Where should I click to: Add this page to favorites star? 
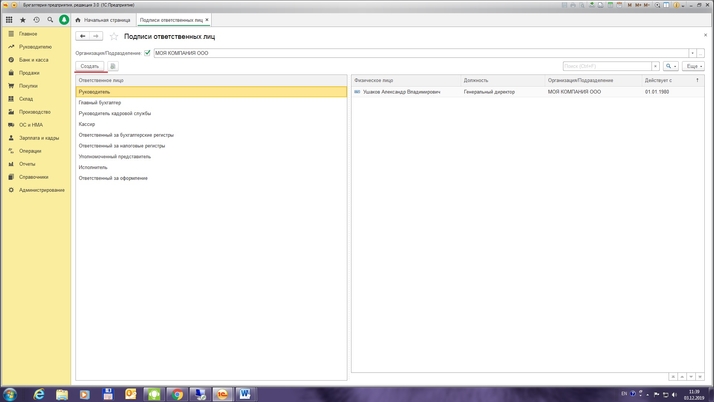(114, 36)
